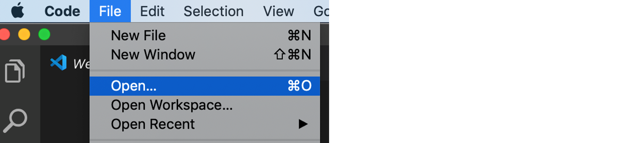Open the Explorer view in the activity bar
The image size is (644, 143).
click(15, 71)
